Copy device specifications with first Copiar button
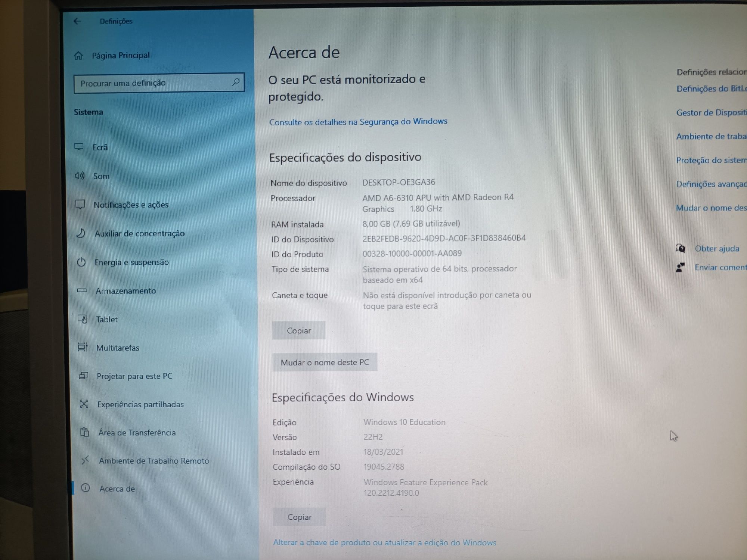The image size is (747, 560). pyautogui.click(x=299, y=330)
